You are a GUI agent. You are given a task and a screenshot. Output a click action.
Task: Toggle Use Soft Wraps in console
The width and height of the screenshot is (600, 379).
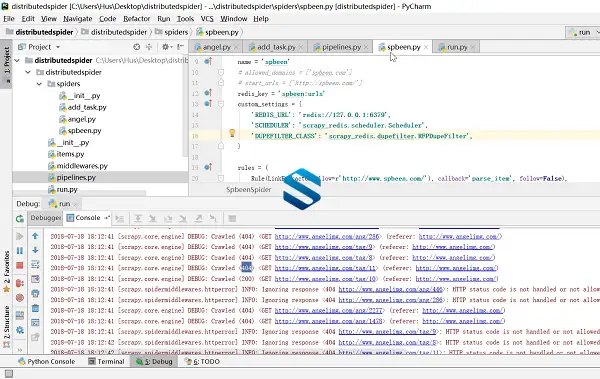pos(35,265)
